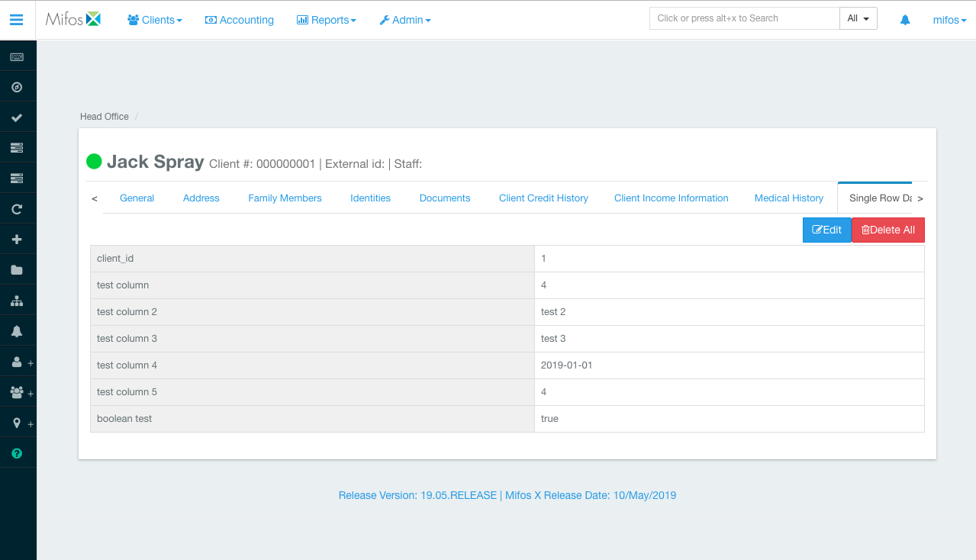
Task: Open the All search filter dropdown
Action: [x=858, y=18]
